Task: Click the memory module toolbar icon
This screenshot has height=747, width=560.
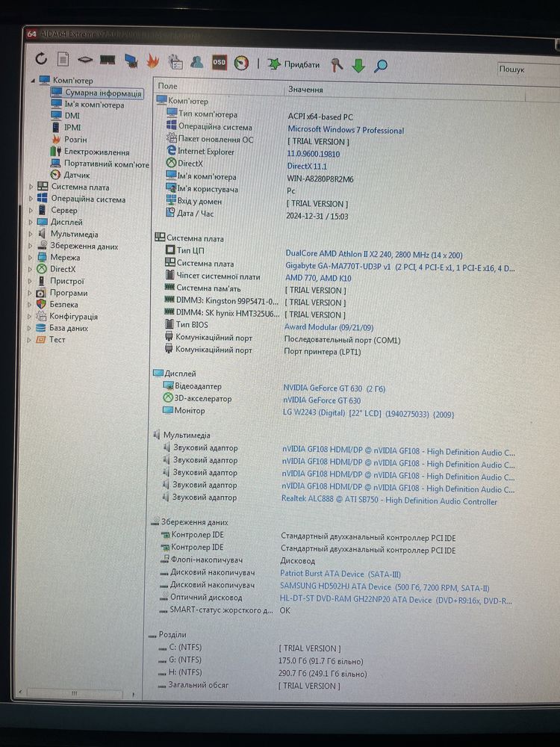Action: tap(108, 60)
